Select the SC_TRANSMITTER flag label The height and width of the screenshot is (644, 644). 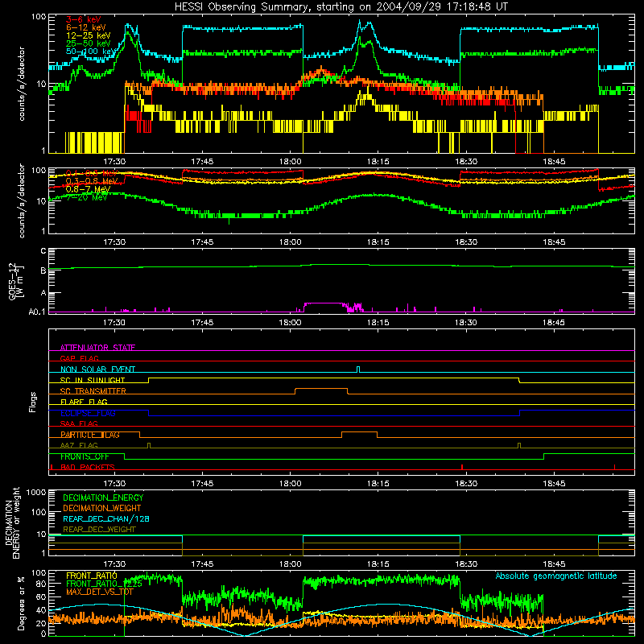93,390
